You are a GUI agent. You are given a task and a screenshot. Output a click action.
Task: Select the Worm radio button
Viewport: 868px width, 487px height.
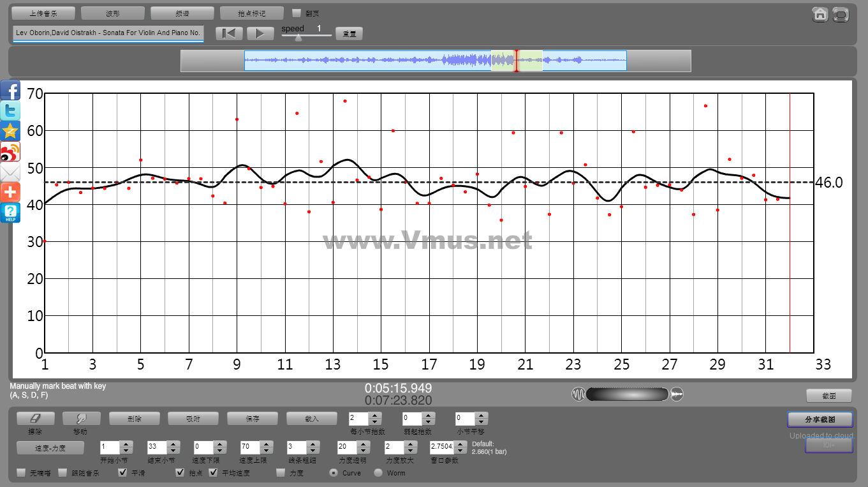point(378,473)
